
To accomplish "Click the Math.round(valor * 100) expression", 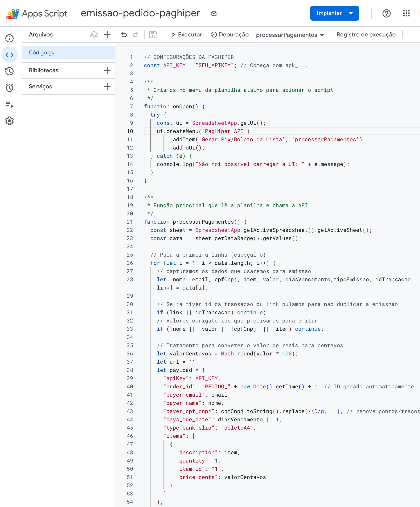I will (258, 353).
